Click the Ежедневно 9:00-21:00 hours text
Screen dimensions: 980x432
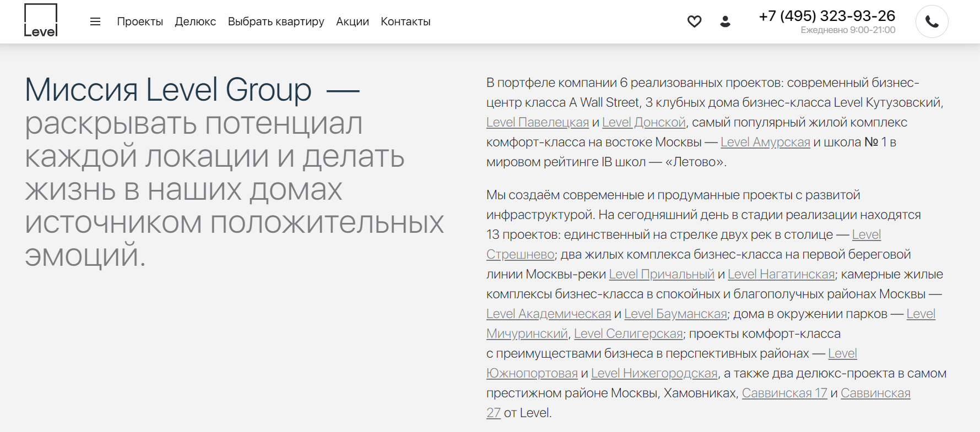click(x=848, y=30)
